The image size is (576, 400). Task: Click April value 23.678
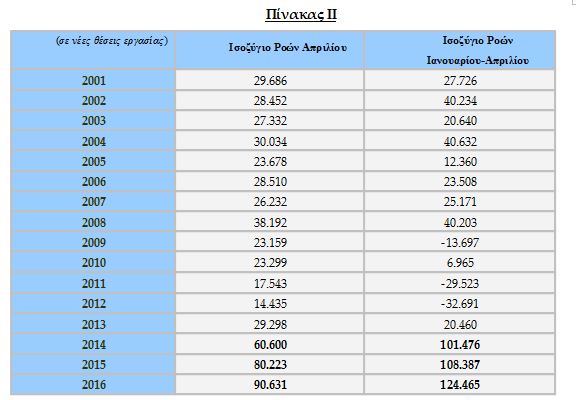click(x=270, y=162)
